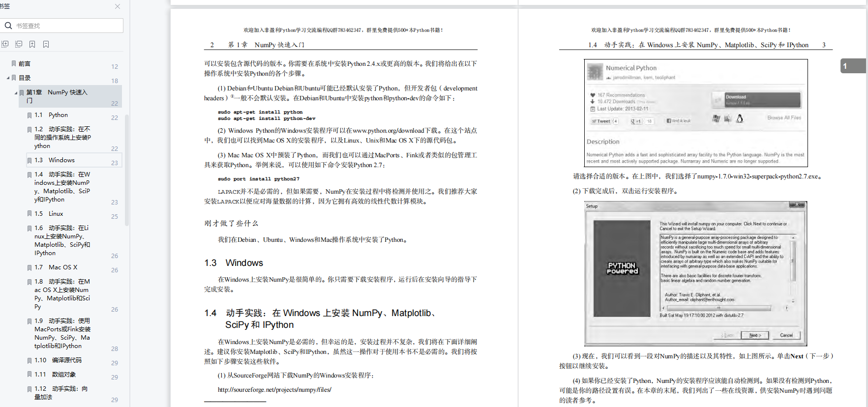Click the '1.4 动手实践：在 Windows 上安装' section heading
The height and width of the screenshot is (407, 868).
point(320,319)
